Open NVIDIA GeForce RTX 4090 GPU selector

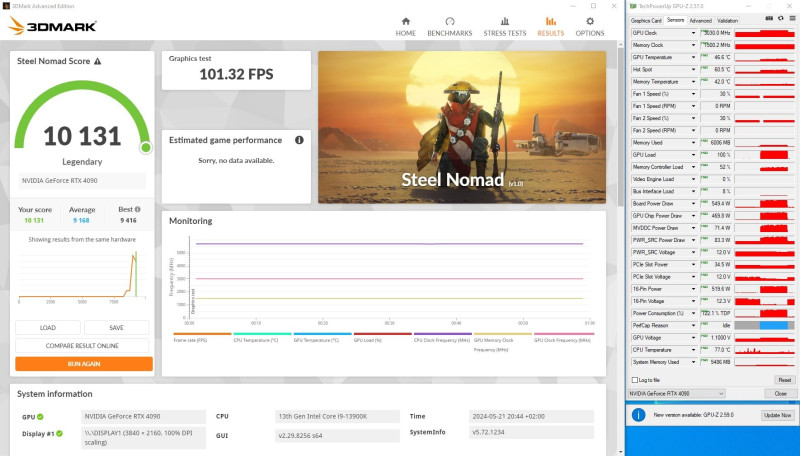(x=677, y=394)
